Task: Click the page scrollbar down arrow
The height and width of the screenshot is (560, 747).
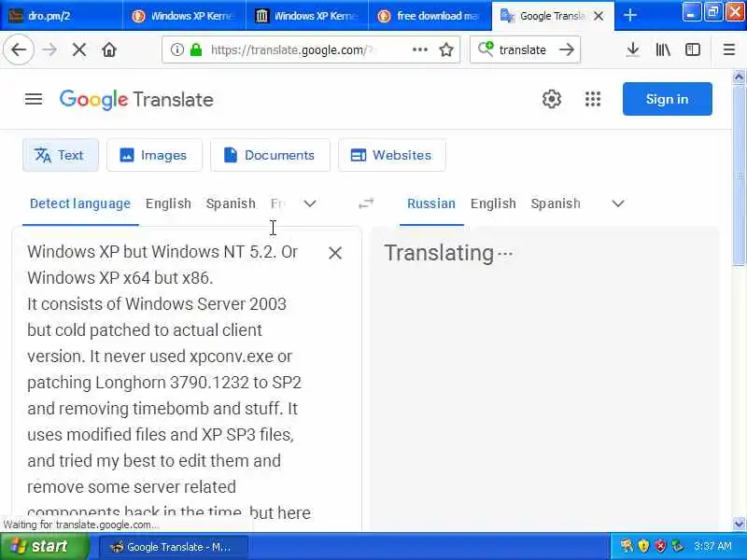Action: pyautogui.click(x=739, y=524)
